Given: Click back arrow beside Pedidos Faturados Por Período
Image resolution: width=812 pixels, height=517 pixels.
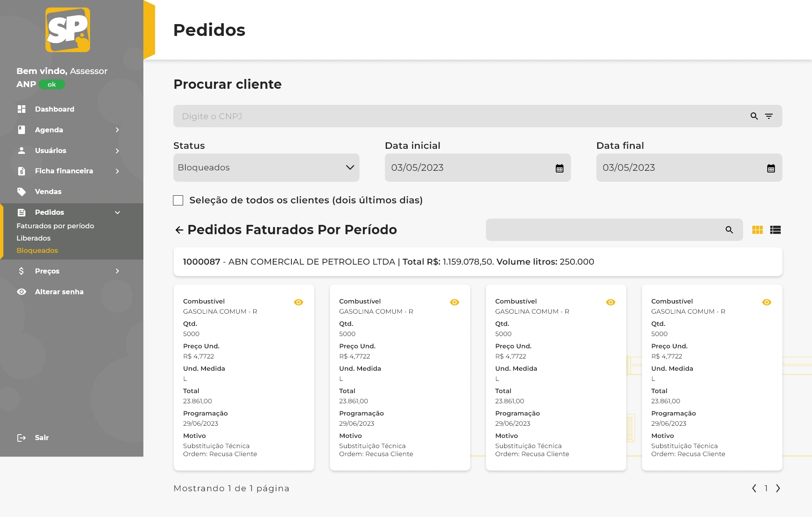Looking at the screenshot, I should [x=179, y=230].
